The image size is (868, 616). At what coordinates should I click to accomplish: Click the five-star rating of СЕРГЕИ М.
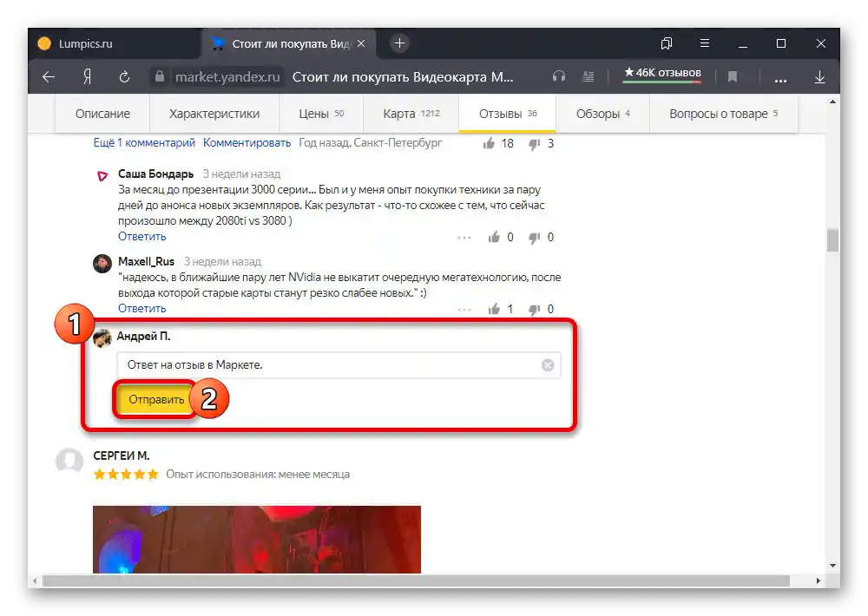coord(126,475)
